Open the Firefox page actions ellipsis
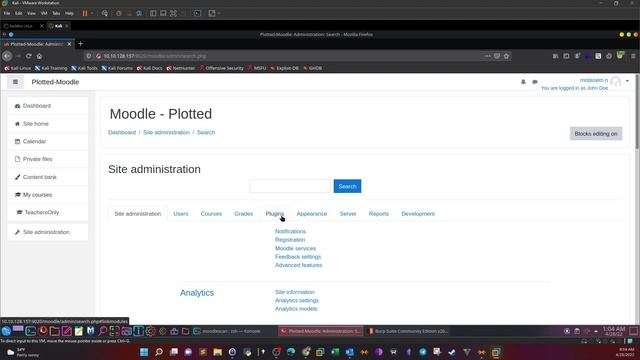Viewport: 640px width, 360px height. (487, 56)
